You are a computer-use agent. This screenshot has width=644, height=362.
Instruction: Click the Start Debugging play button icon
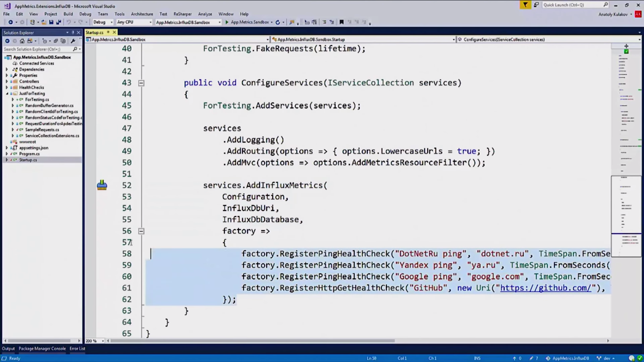coord(226,22)
